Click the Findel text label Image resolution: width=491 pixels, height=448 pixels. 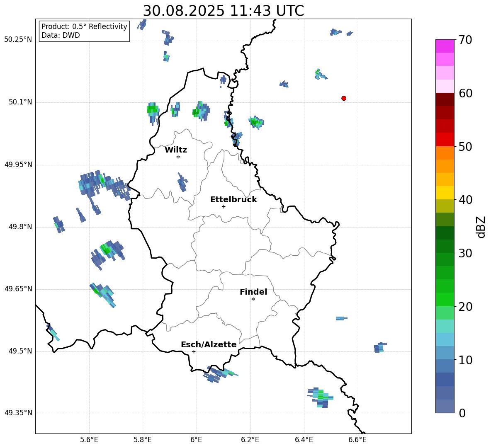(253, 292)
